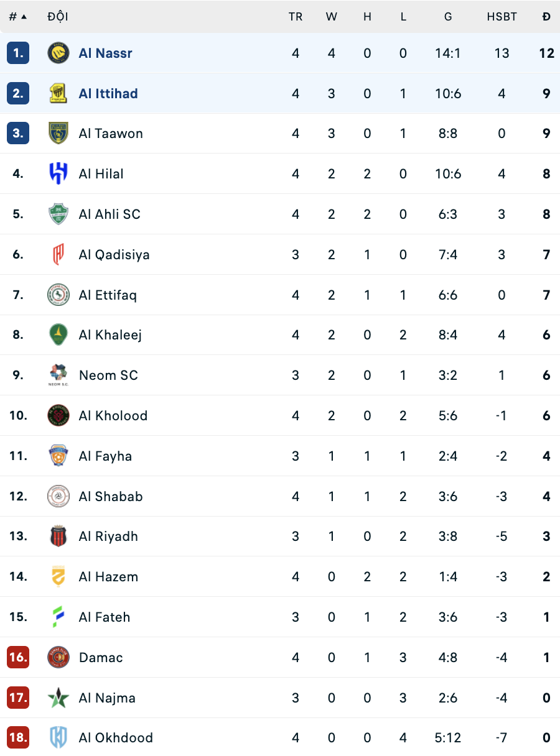
Task: Open the Al Ahli SC team page
Action: coord(110,214)
